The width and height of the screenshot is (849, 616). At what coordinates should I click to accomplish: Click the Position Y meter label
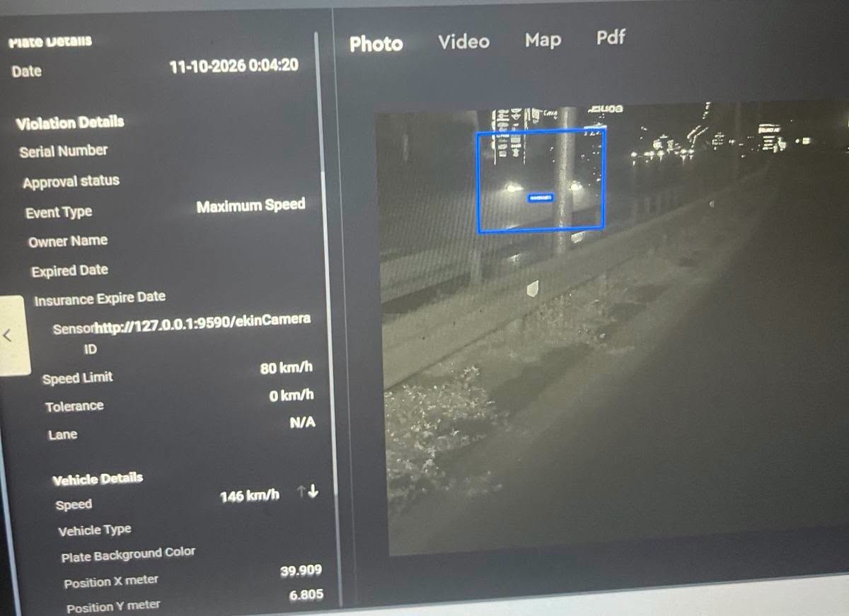[x=113, y=607]
